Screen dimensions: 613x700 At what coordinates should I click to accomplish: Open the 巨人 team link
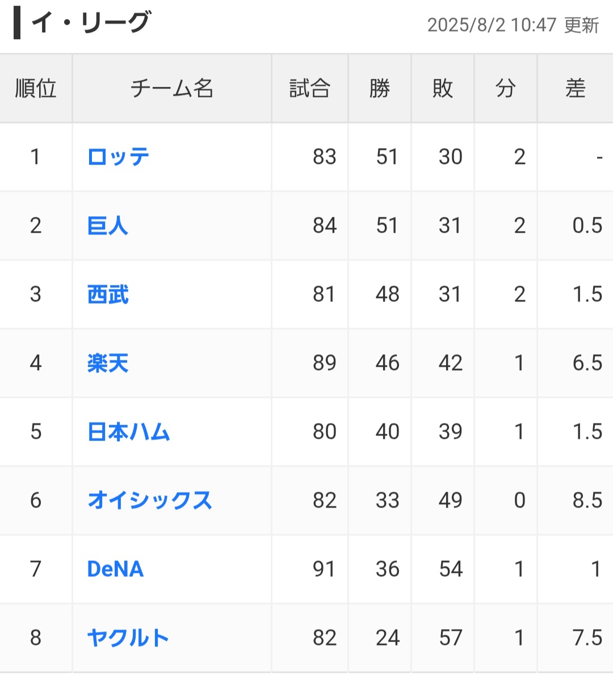107,225
